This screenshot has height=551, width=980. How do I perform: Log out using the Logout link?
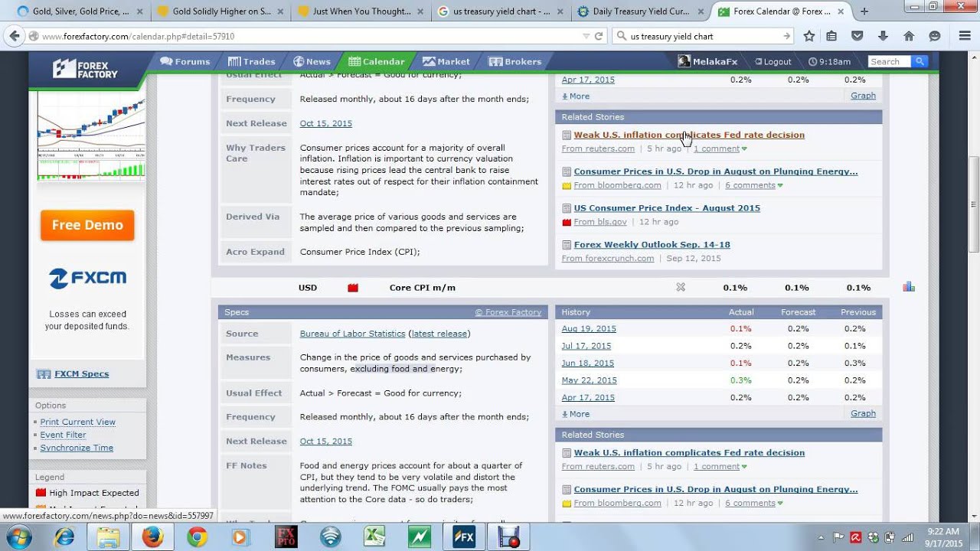(x=773, y=61)
